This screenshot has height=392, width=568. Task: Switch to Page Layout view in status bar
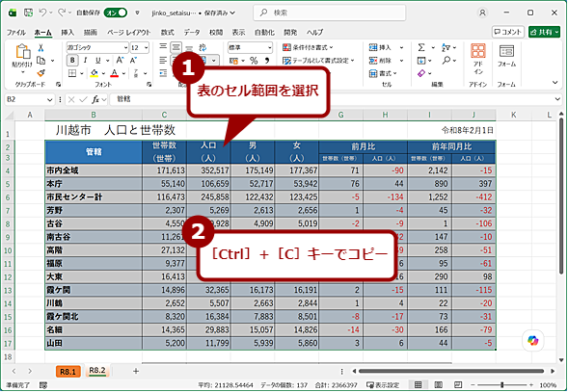(439, 384)
